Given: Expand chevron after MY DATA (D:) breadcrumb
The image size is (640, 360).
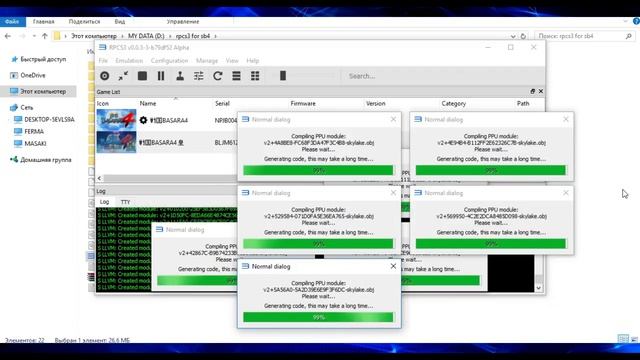Looking at the screenshot, I should [170, 36].
